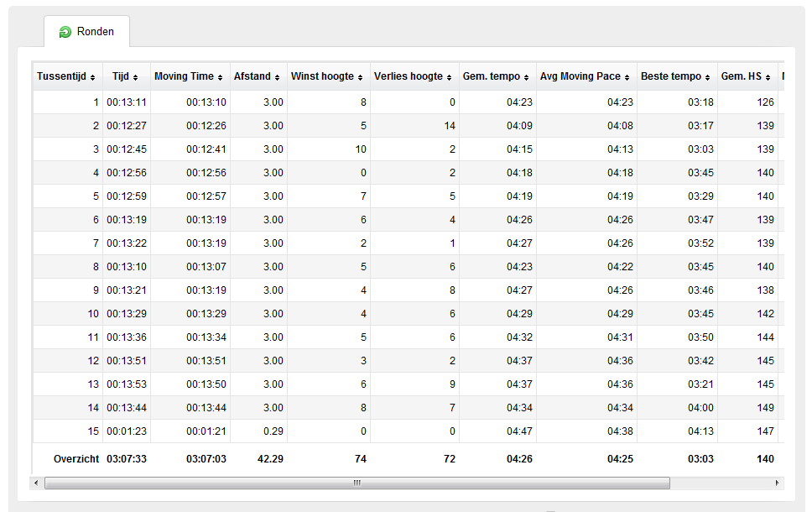
Task: Click lap 13 time 00:13:53
Action: click(127, 384)
